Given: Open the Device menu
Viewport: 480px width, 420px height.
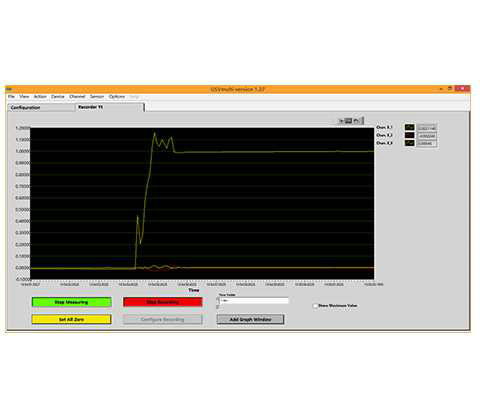Looking at the screenshot, I should tap(58, 96).
